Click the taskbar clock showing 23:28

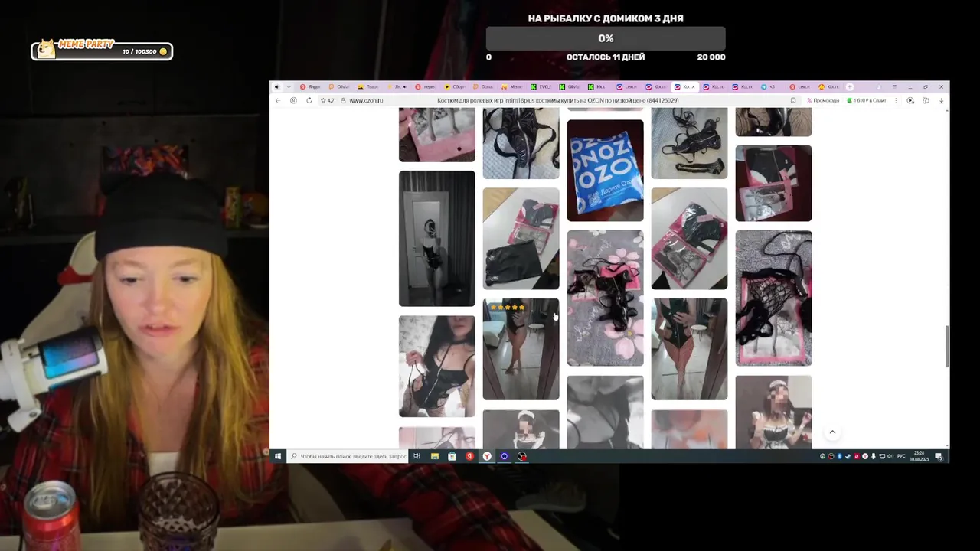coord(920,456)
